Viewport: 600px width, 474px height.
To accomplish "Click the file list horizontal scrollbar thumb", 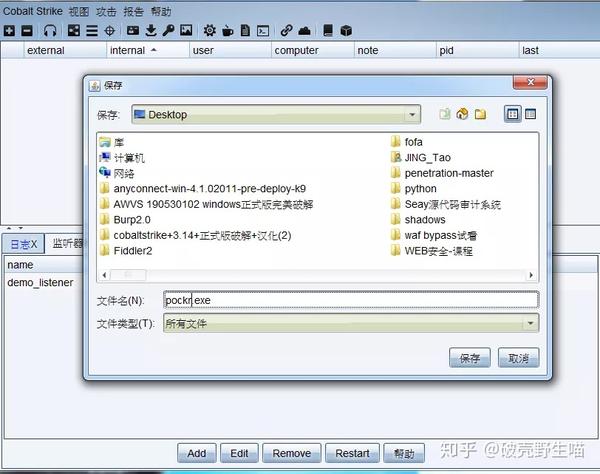I will [x=128, y=275].
